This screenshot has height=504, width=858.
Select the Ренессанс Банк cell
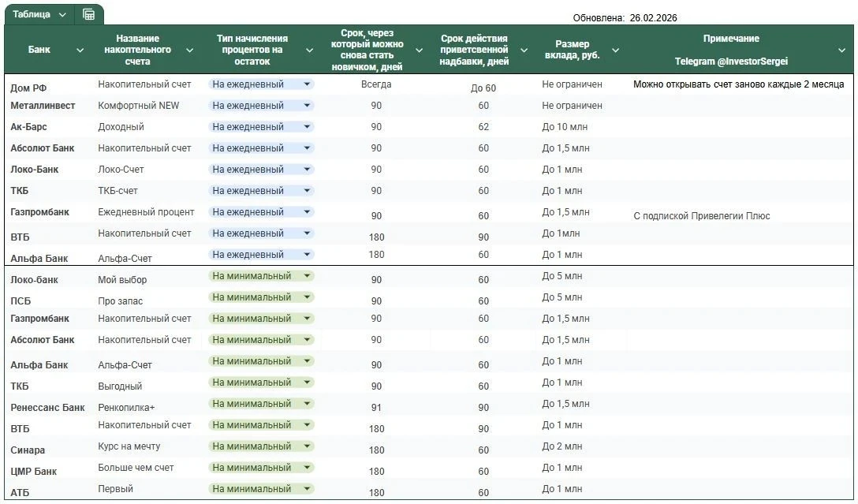47,408
